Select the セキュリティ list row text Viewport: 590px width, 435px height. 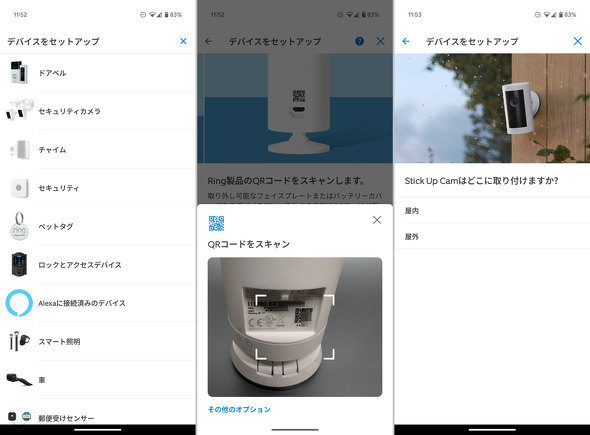(59, 188)
